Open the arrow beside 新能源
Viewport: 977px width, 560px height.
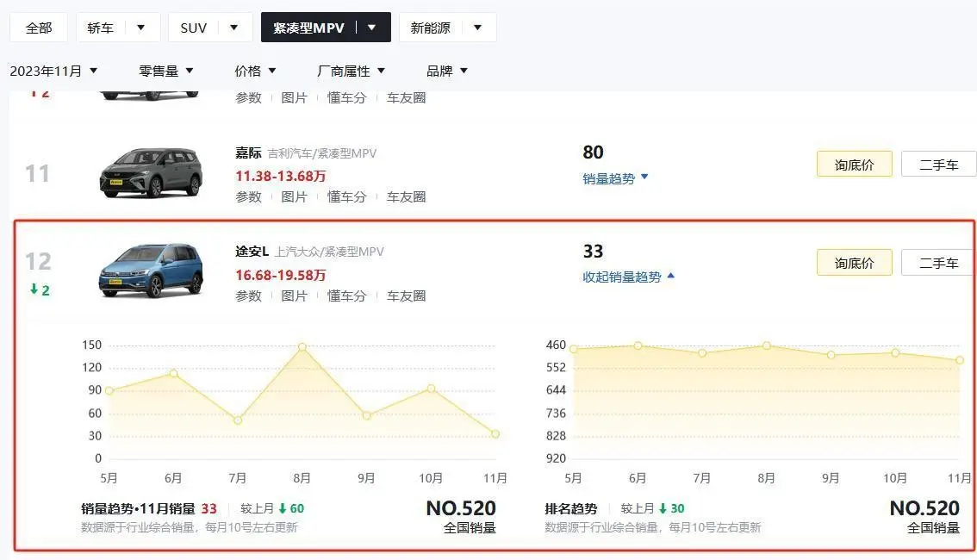[477, 28]
